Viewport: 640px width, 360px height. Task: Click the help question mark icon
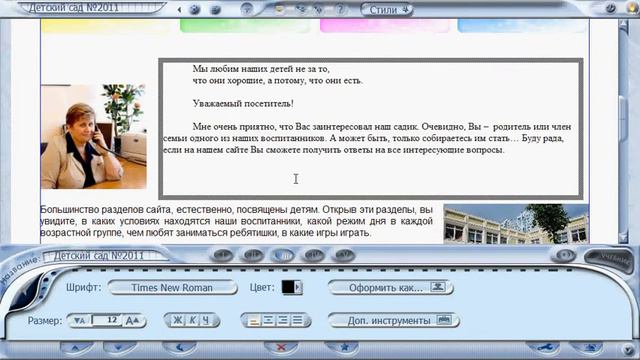point(340,9)
